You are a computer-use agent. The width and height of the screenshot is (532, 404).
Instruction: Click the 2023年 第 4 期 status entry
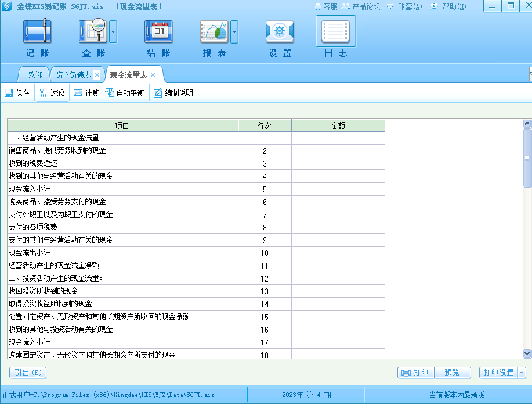tap(306, 395)
